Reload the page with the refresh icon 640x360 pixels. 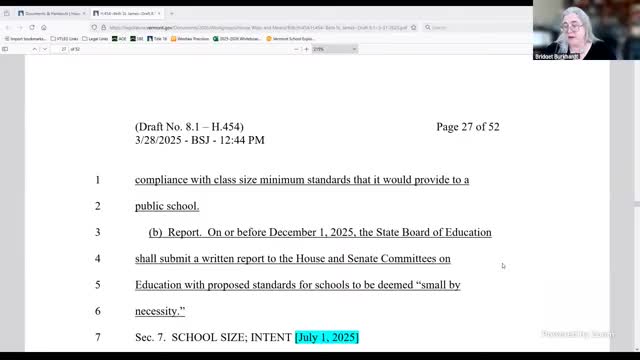[32, 27]
